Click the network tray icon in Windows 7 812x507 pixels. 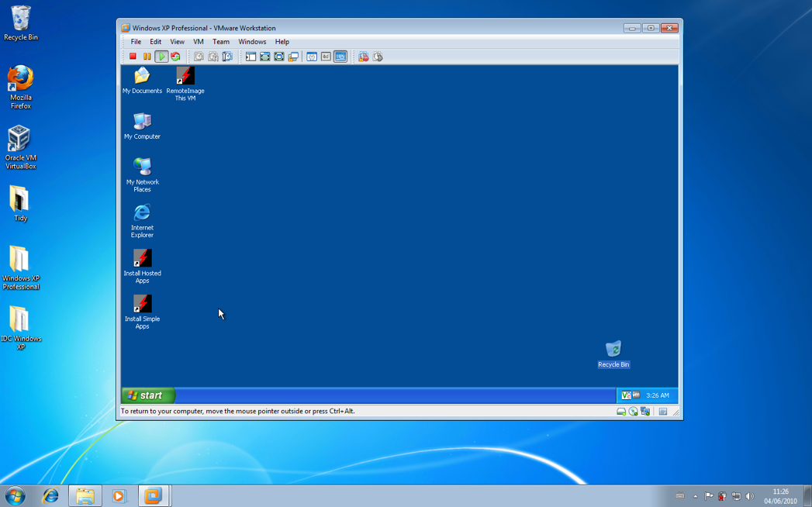(736, 496)
